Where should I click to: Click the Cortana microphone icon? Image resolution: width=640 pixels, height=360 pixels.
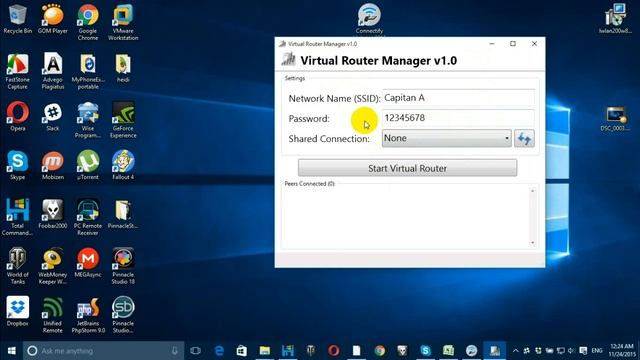pos(175,351)
